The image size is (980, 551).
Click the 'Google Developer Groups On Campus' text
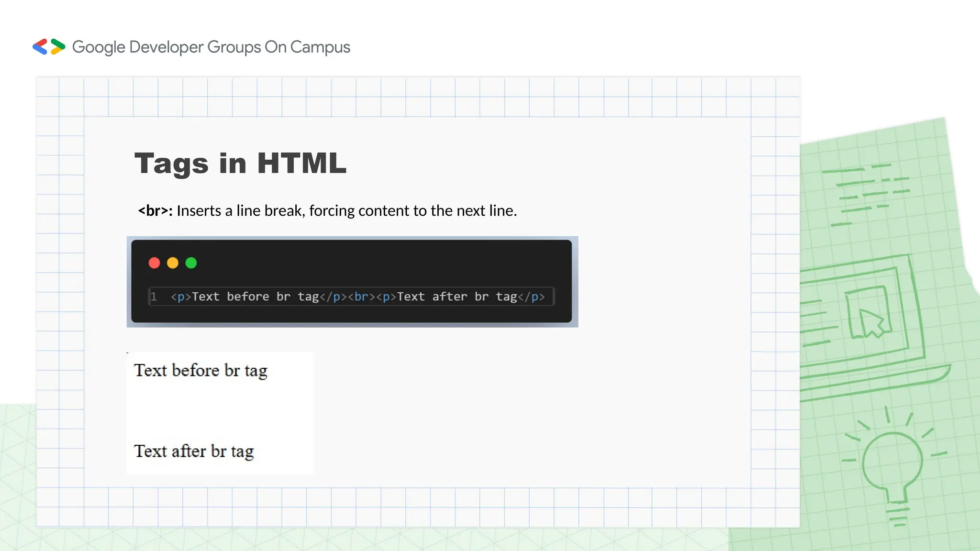(x=211, y=47)
